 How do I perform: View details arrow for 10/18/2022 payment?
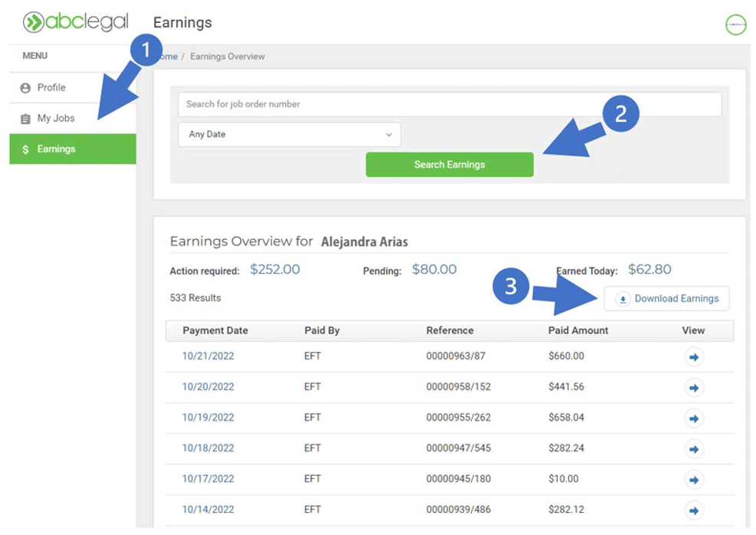pyautogui.click(x=694, y=449)
